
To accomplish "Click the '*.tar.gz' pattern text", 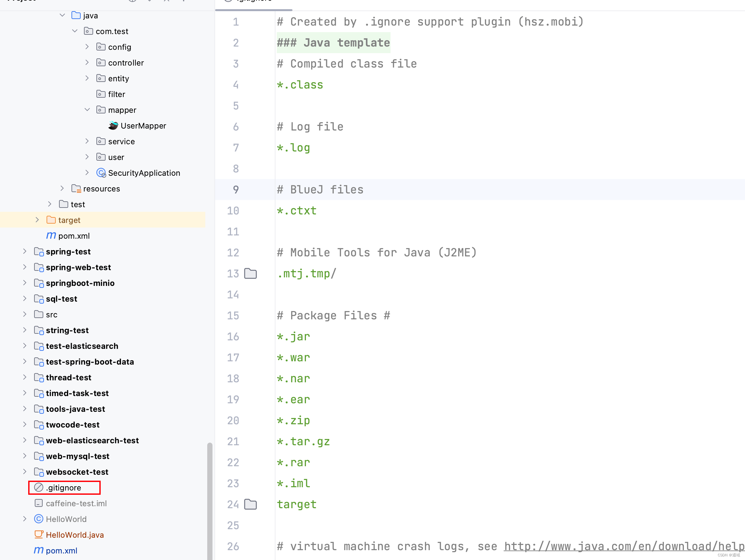I will pos(303,441).
